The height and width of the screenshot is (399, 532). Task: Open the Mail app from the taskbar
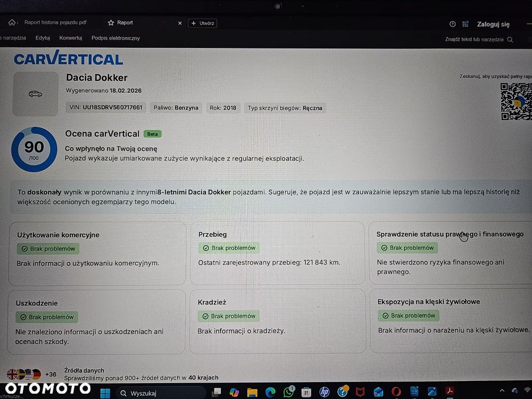tap(378, 393)
